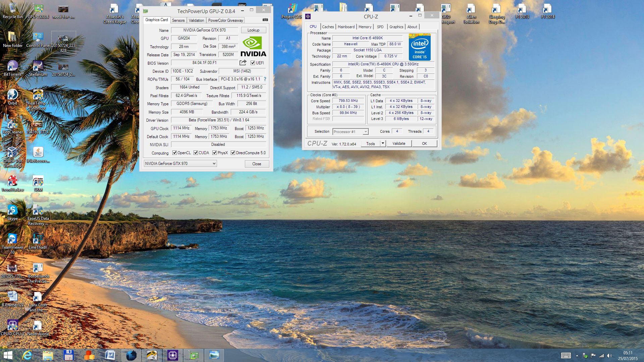Switch to GPU-Z Sensors tab
Screen dimensions: 644x362
[x=178, y=20]
